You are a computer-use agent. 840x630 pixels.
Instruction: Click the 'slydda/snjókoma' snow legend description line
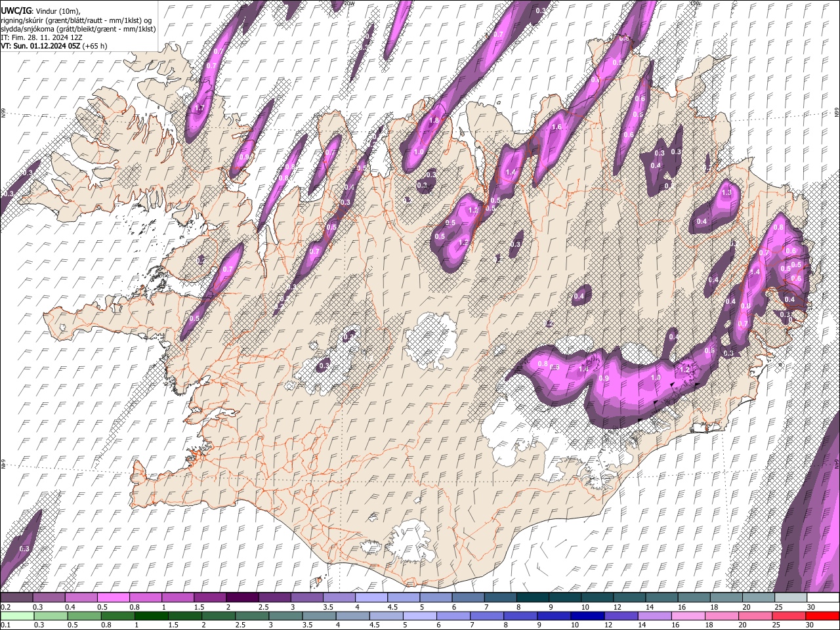point(78,29)
